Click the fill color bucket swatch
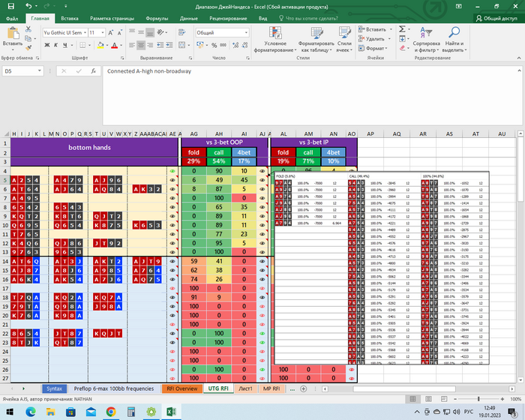The width and height of the screenshot is (525, 420). click(100, 45)
